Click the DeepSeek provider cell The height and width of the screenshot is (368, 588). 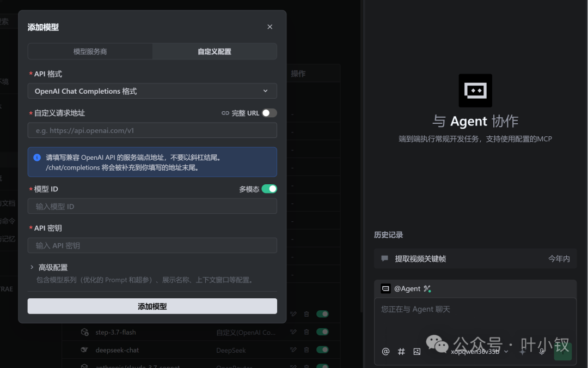pyautogui.click(x=231, y=351)
